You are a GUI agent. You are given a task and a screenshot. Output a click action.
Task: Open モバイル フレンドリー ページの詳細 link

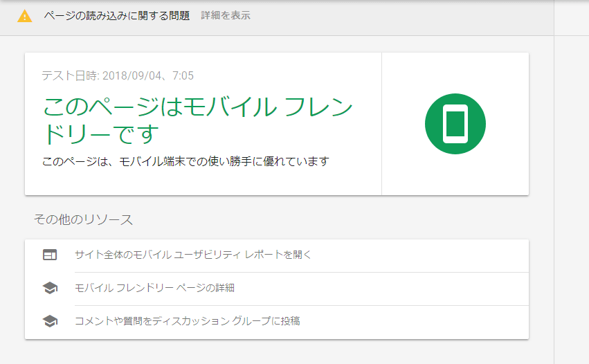[x=159, y=288]
